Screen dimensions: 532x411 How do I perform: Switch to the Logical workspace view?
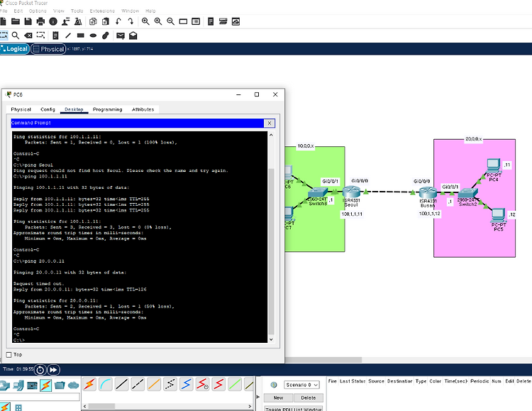15,49
